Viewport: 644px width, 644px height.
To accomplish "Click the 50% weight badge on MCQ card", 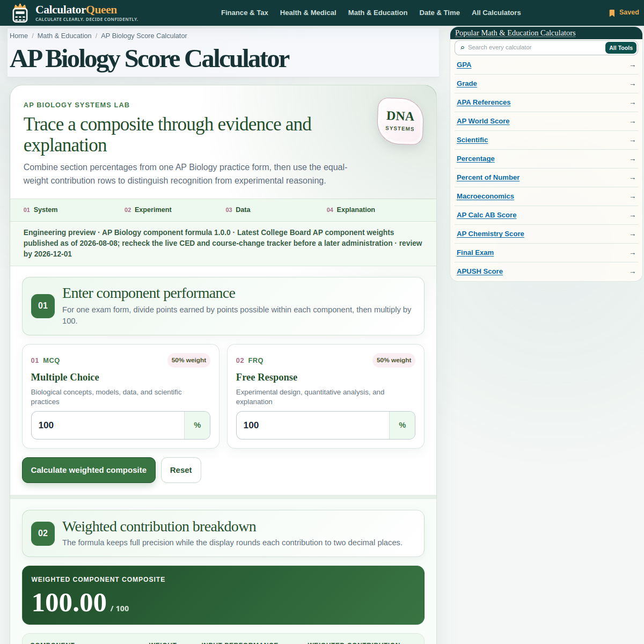I will click(189, 360).
